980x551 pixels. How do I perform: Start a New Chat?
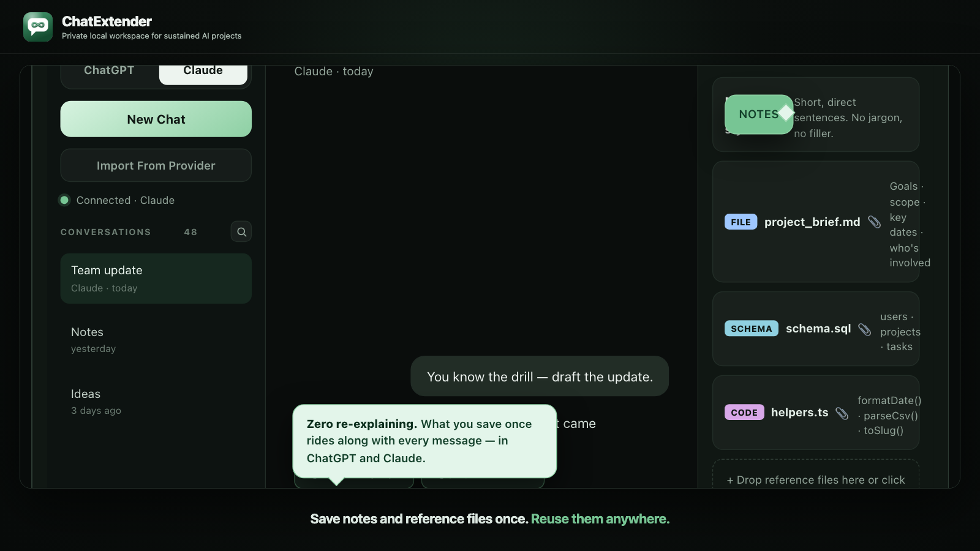(156, 119)
